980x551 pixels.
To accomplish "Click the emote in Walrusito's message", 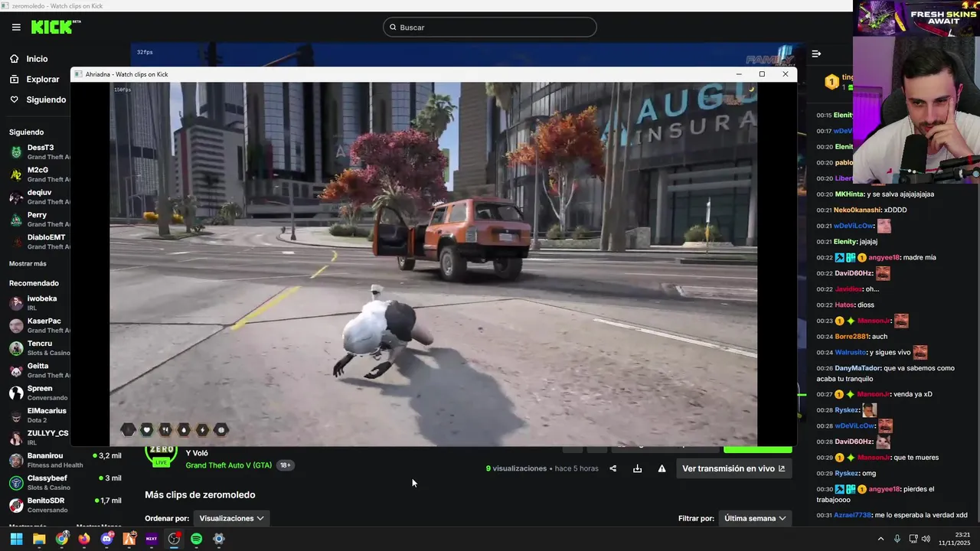I will coord(920,352).
